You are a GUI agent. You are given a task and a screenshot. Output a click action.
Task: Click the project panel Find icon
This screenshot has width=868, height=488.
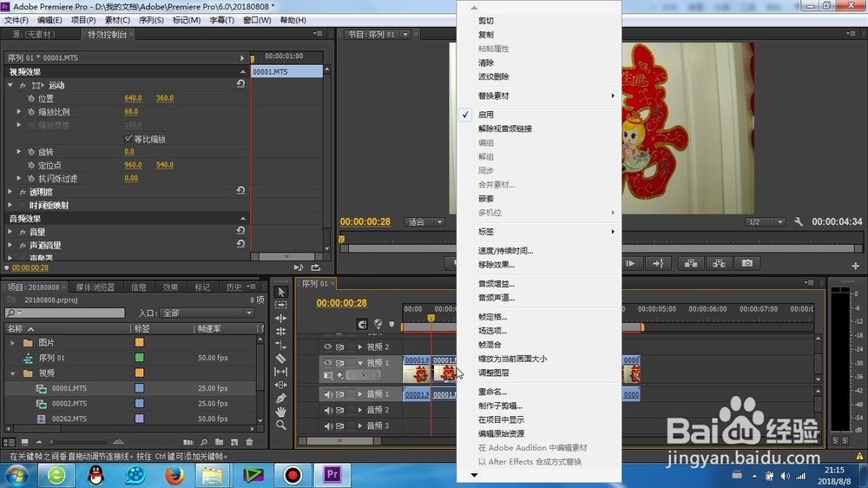pyautogui.click(x=204, y=442)
